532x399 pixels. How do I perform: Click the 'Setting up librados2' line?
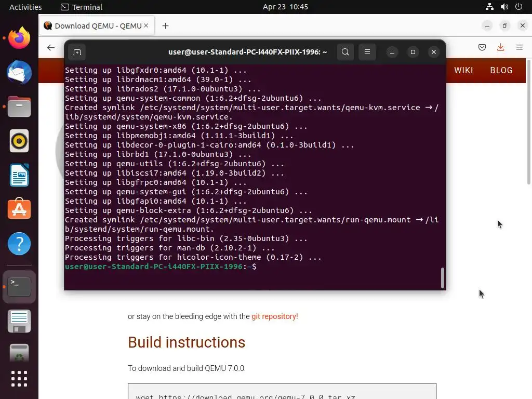pyautogui.click(x=163, y=89)
